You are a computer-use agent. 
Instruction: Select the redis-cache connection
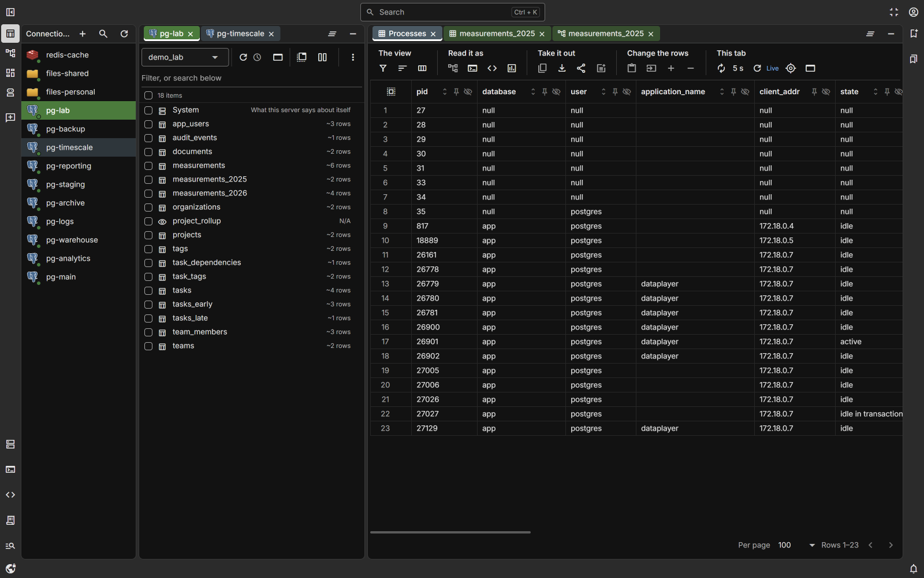[79, 55]
